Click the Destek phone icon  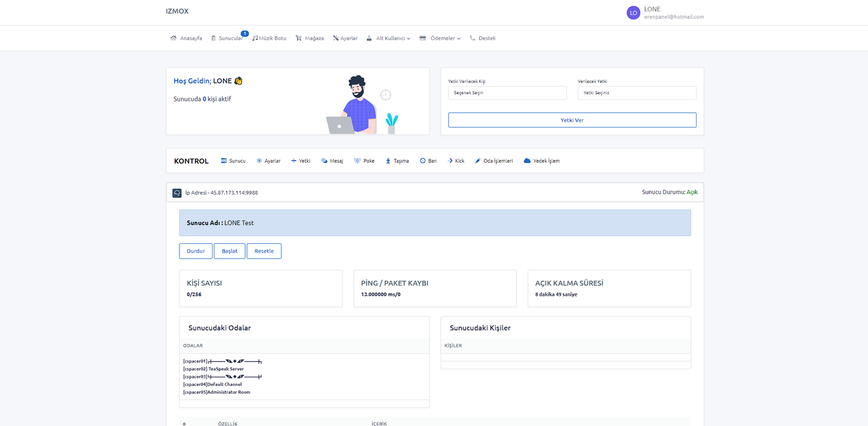(473, 38)
